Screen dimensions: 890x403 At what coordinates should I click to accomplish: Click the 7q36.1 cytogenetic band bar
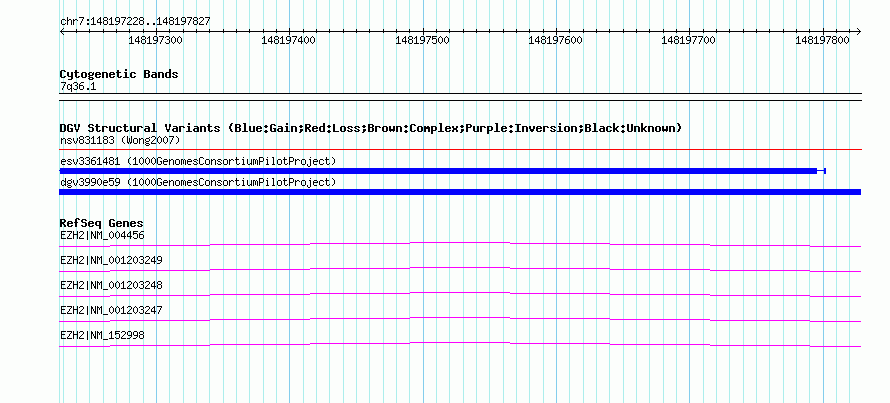(460, 97)
